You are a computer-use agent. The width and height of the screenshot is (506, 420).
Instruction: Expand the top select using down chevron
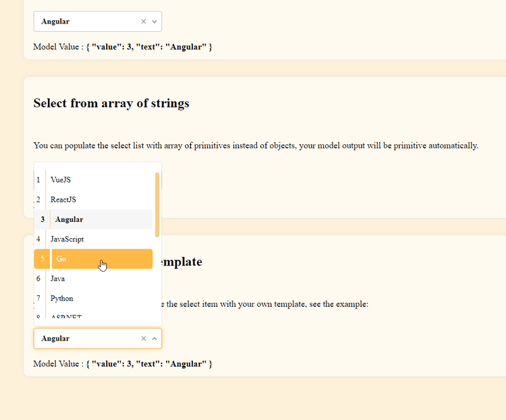tap(154, 22)
